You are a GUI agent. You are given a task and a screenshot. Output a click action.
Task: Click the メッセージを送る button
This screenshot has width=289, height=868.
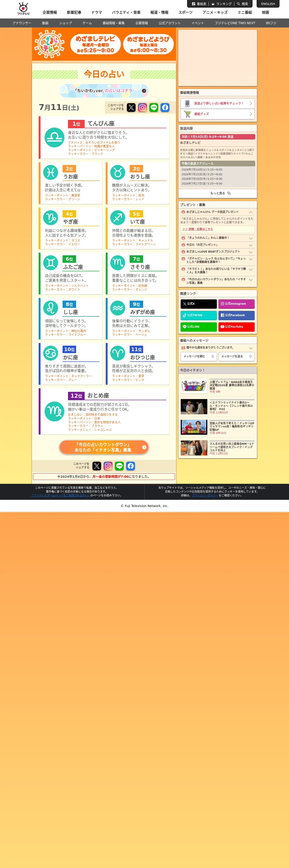pyautogui.click(x=237, y=356)
